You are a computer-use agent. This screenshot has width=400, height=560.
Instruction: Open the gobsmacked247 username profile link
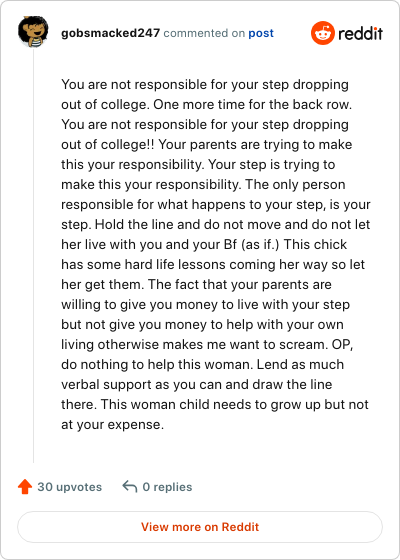click(x=110, y=33)
